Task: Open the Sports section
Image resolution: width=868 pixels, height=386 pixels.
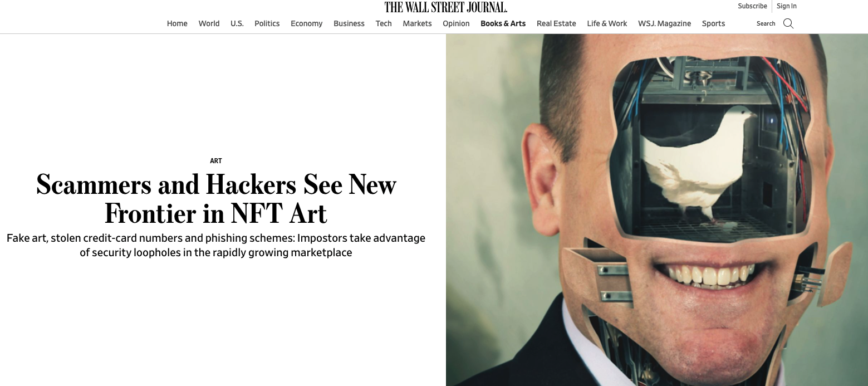Action: click(x=713, y=23)
